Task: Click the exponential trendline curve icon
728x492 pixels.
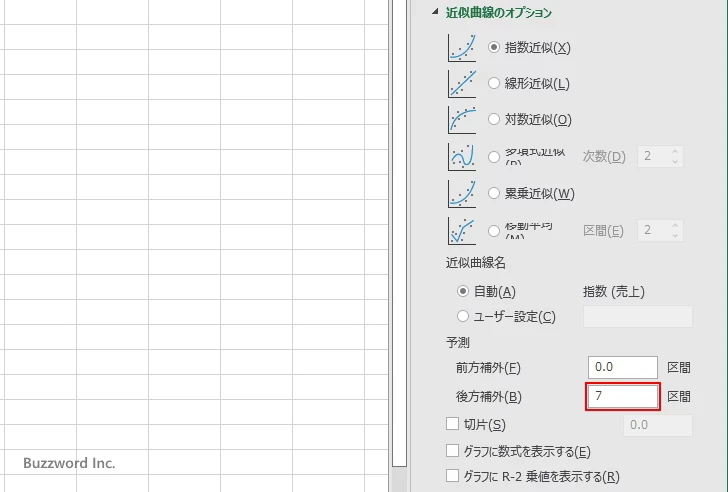Action: click(462, 47)
